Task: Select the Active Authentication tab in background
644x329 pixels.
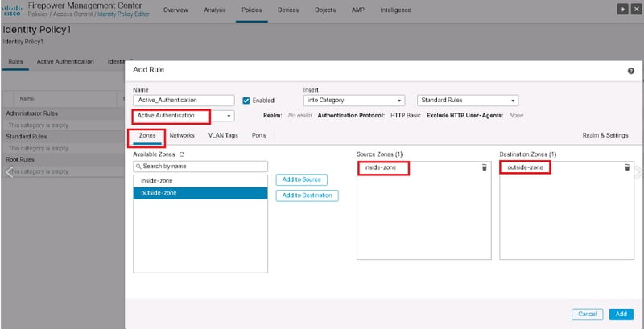Action: pyautogui.click(x=65, y=61)
